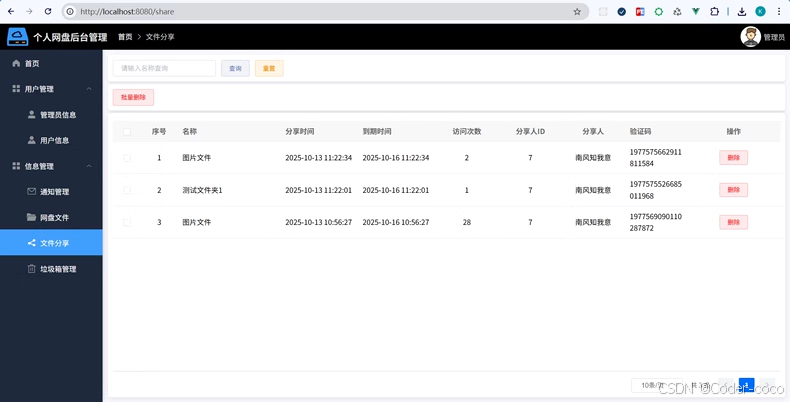Click the red PDF extension icon
The width and height of the screenshot is (790, 402).
click(x=640, y=11)
